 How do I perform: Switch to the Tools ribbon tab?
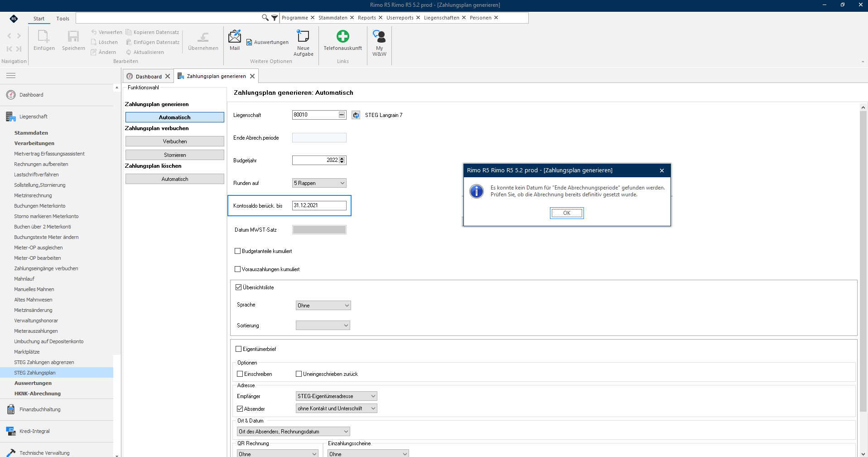click(63, 19)
